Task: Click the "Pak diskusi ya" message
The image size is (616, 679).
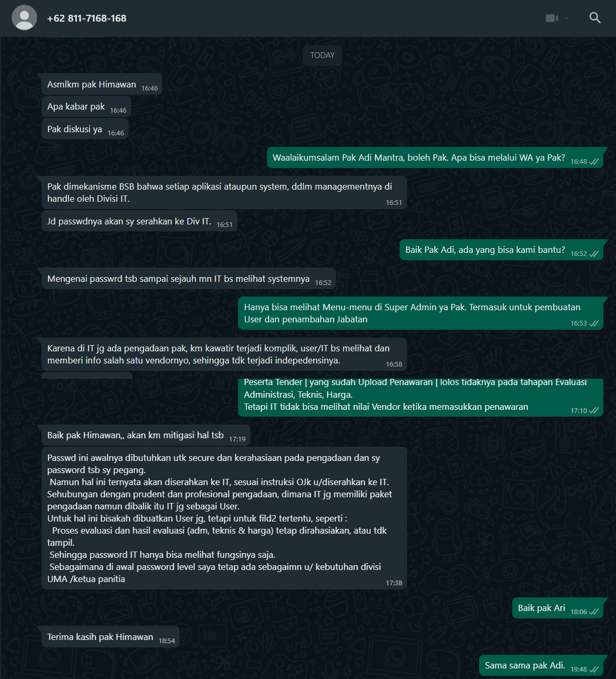Action: pyautogui.click(x=75, y=129)
